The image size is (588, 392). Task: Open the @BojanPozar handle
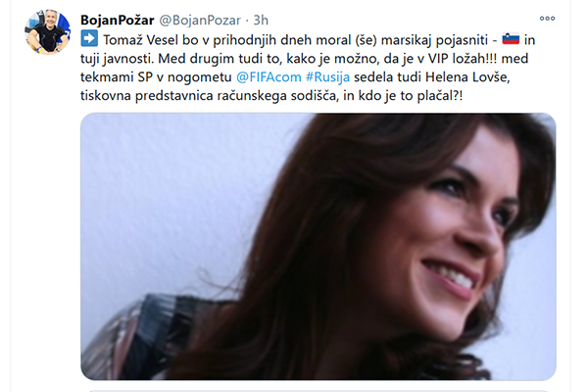[200, 20]
